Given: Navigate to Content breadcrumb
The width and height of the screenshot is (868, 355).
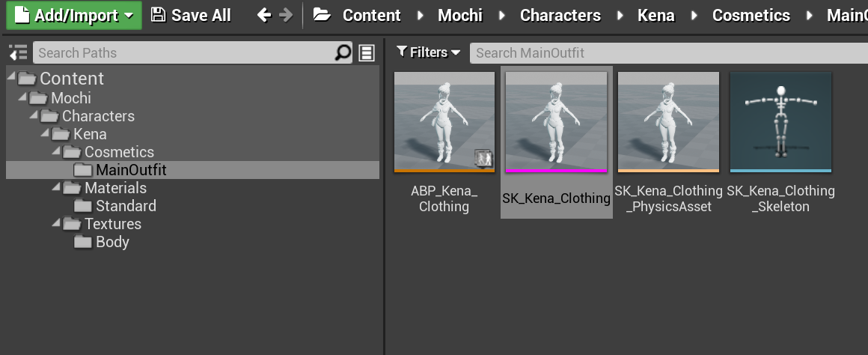Looking at the screenshot, I should [371, 16].
